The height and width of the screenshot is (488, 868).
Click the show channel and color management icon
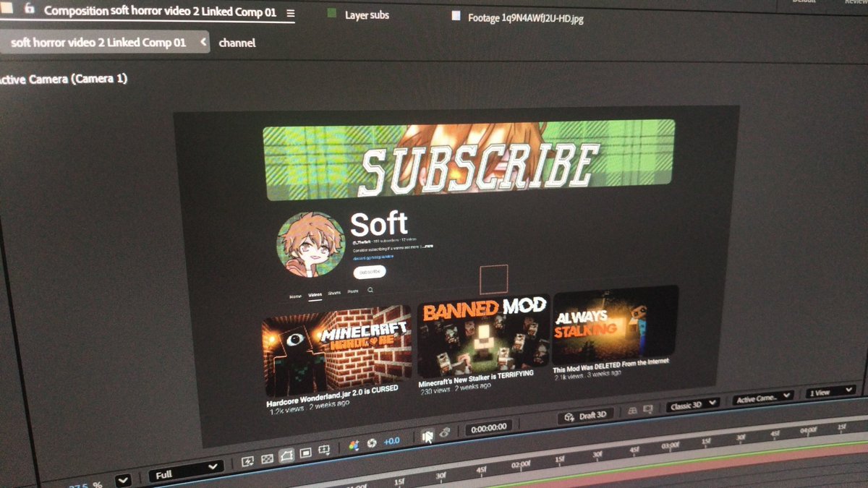pos(354,446)
